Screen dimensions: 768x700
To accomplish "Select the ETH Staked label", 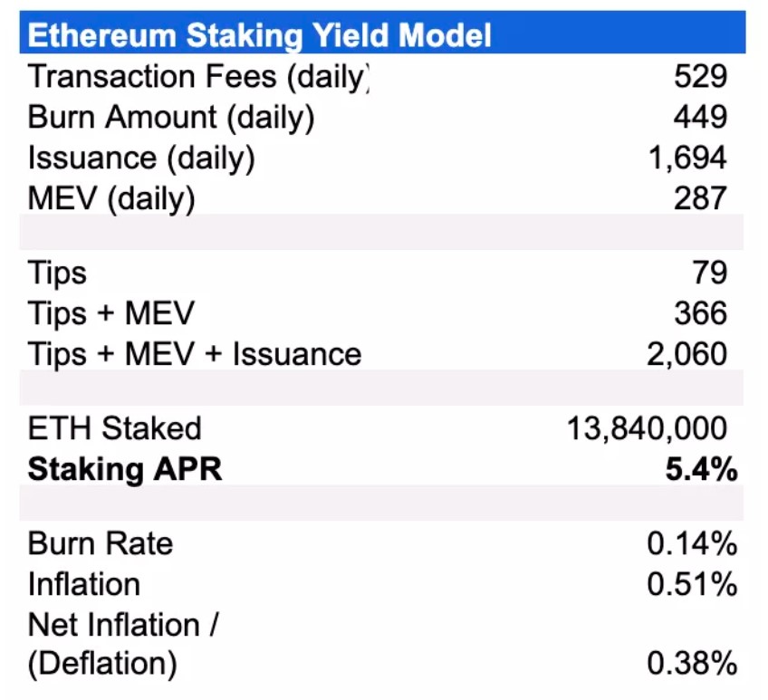I will 115,428.
